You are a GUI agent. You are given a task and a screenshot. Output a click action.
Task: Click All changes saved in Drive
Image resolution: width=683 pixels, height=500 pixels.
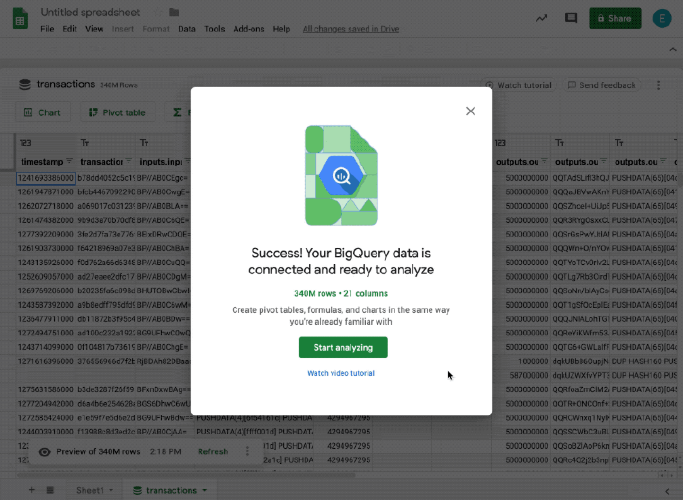[x=351, y=29]
